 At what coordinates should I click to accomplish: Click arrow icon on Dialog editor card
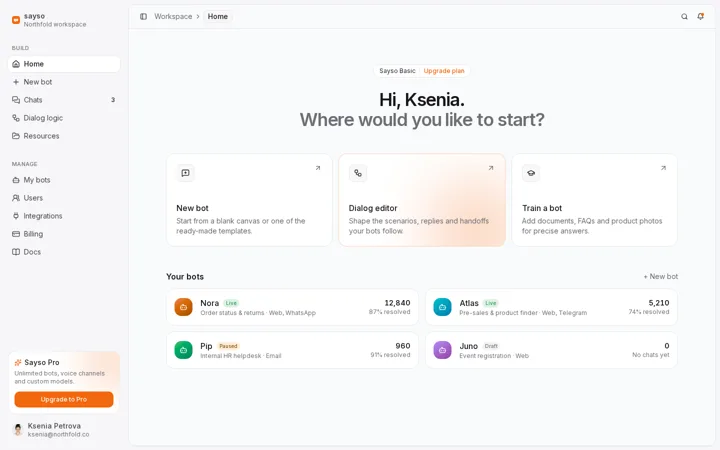click(490, 168)
